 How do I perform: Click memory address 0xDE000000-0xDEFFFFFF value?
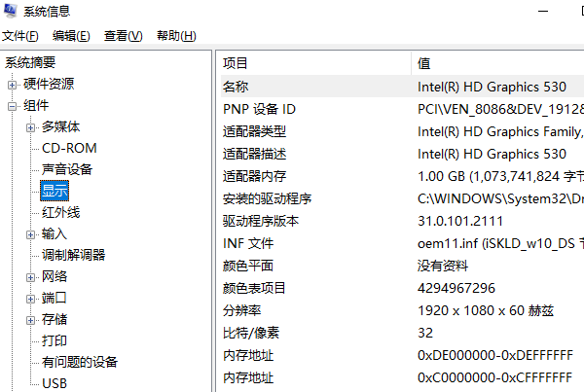495,355
